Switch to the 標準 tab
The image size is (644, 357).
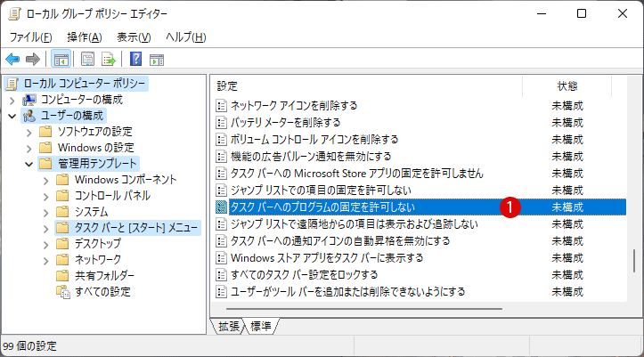(261, 326)
